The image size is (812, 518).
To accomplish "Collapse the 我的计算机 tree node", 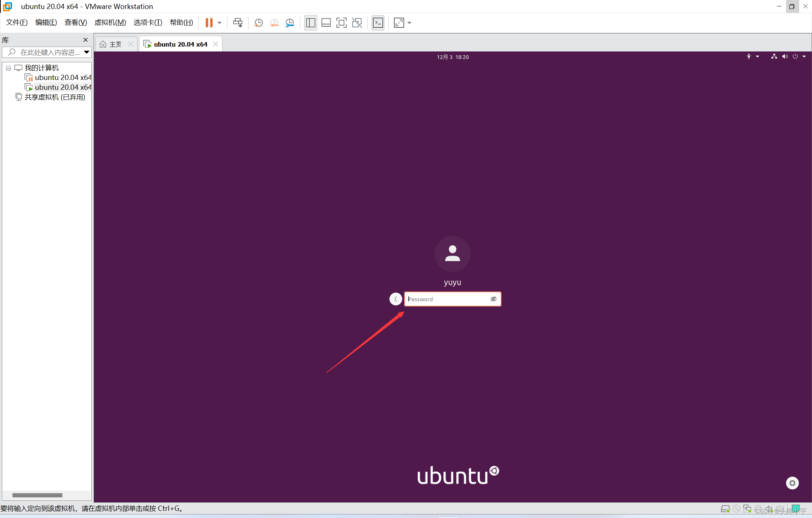I will (8, 68).
